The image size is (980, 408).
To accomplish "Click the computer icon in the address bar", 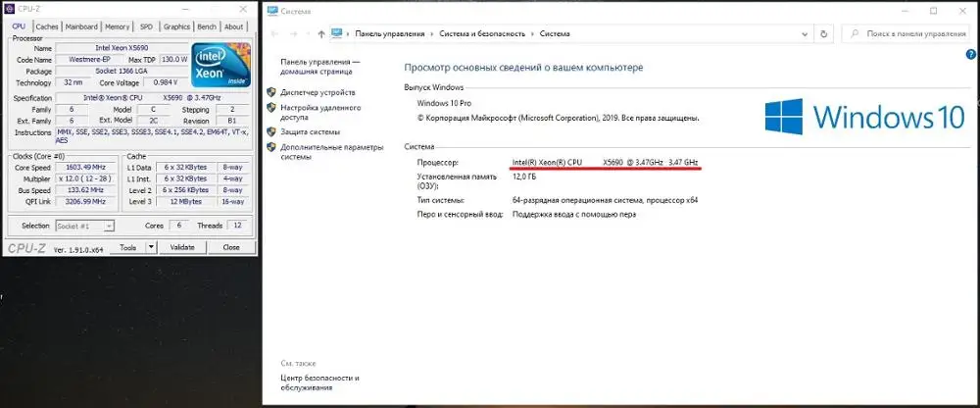I will 337,33.
